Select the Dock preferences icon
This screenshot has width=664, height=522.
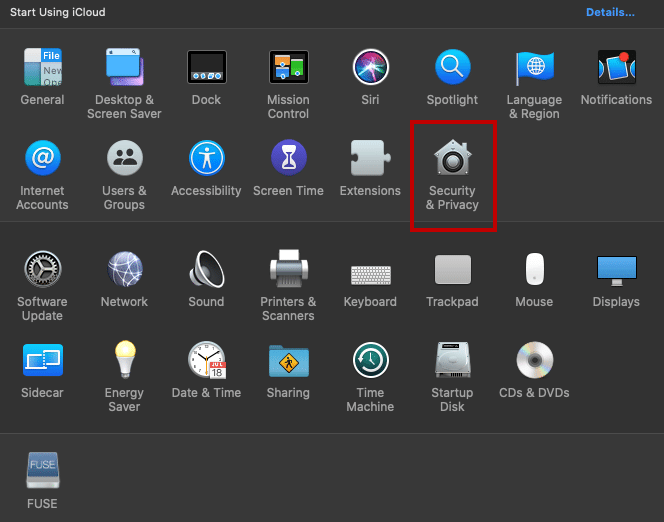206,68
